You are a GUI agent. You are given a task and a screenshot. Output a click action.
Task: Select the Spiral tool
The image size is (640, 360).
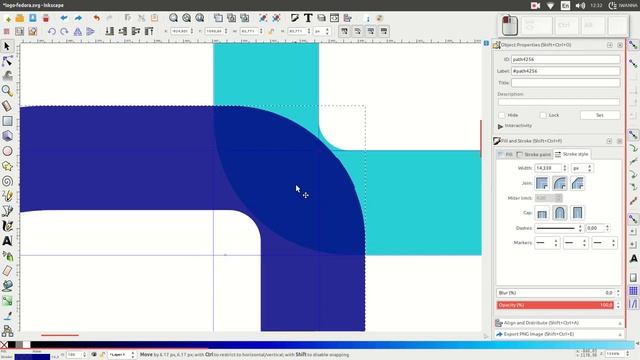pos(7,181)
